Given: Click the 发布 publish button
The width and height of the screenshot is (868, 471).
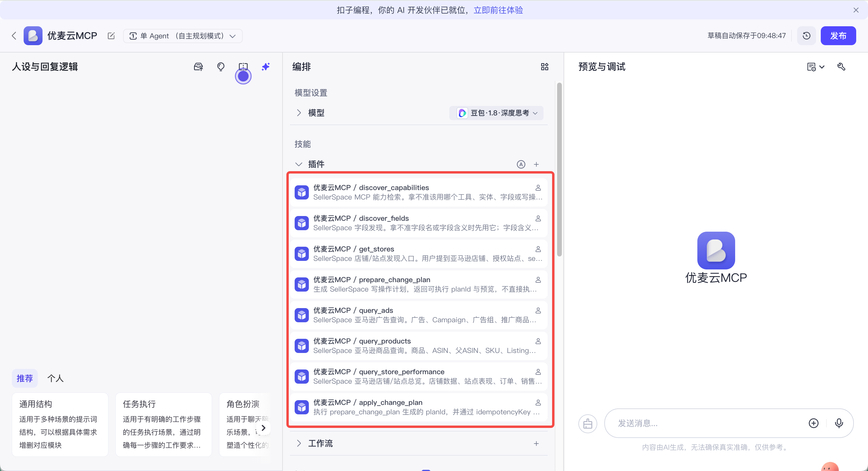Looking at the screenshot, I should click(838, 36).
